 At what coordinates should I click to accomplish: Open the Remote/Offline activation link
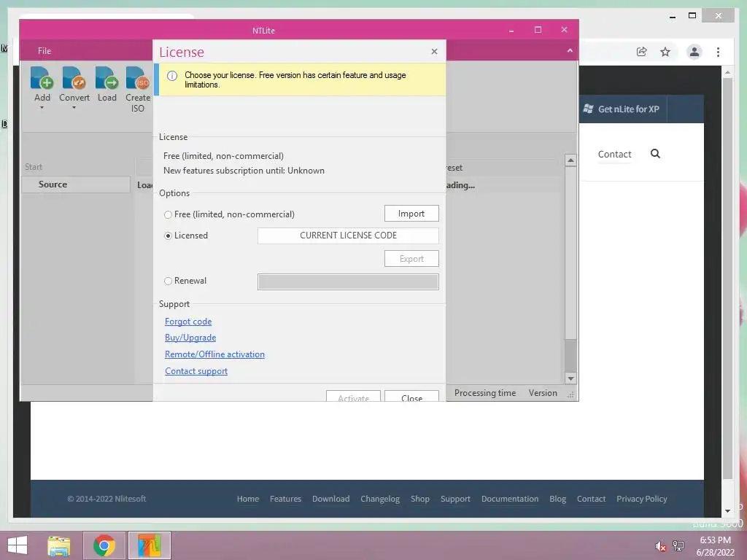pos(215,354)
